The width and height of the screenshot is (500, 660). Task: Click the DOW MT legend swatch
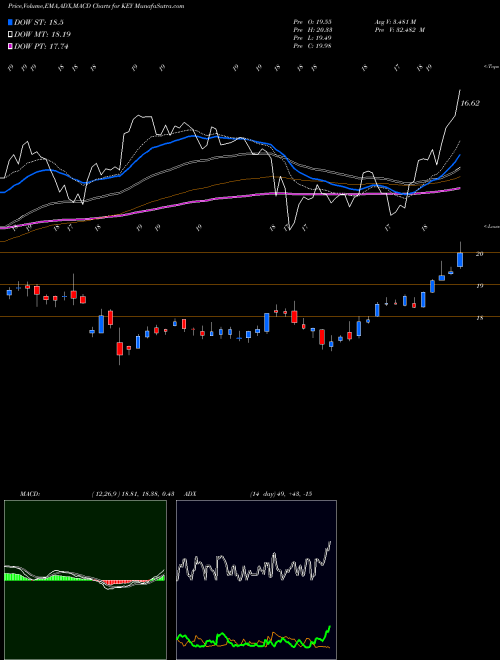tap(10, 34)
